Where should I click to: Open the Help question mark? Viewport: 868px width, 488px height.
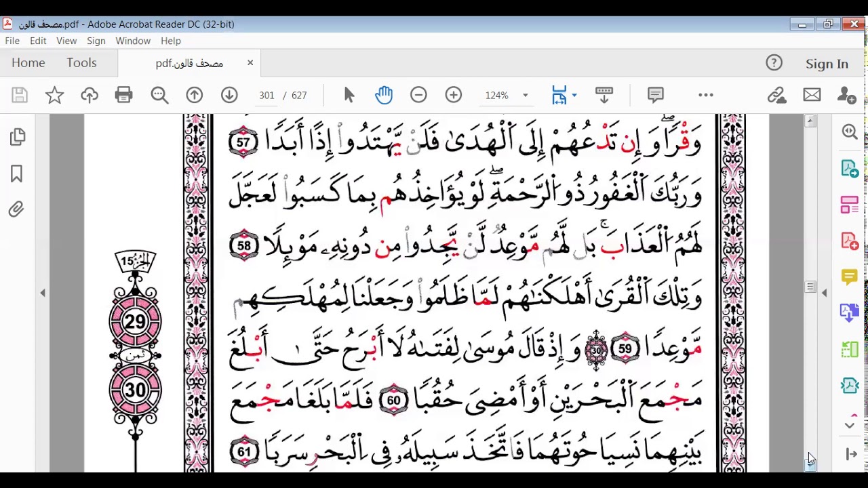[x=774, y=63]
